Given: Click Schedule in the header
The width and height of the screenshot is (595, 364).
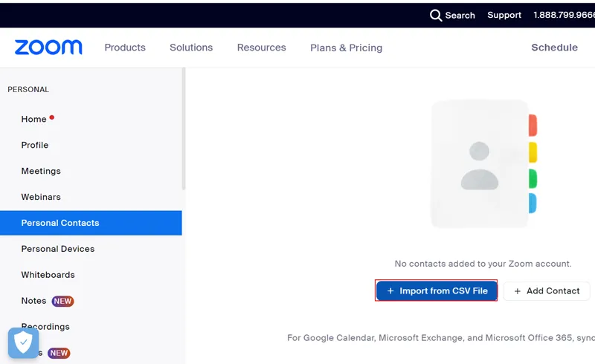Looking at the screenshot, I should tap(554, 48).
